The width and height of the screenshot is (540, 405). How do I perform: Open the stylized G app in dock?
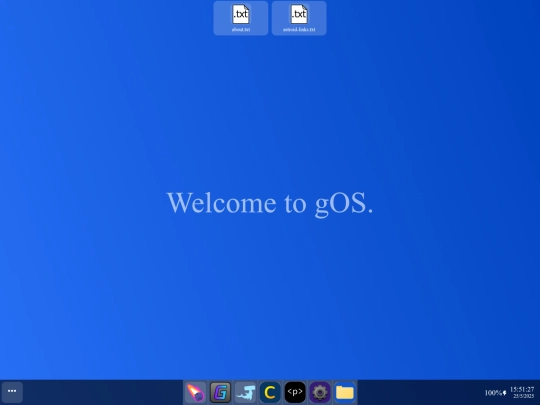[x=220, y=392]
